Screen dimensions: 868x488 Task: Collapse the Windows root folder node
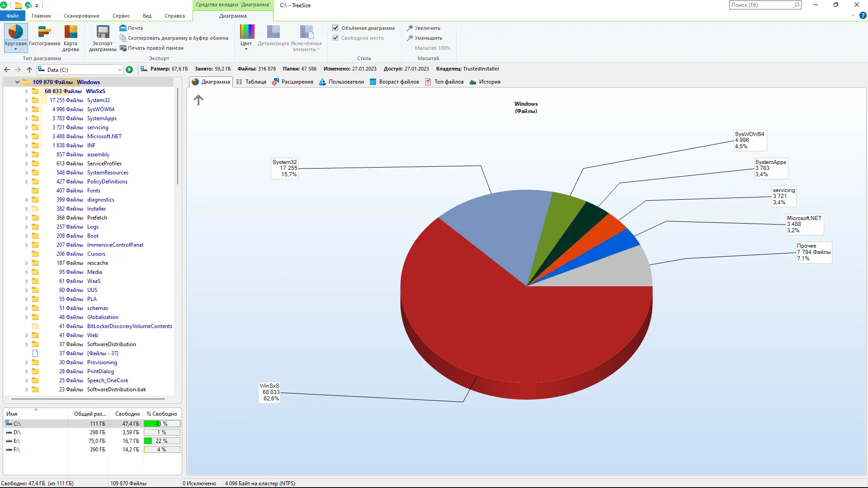[x=17, y=82]
